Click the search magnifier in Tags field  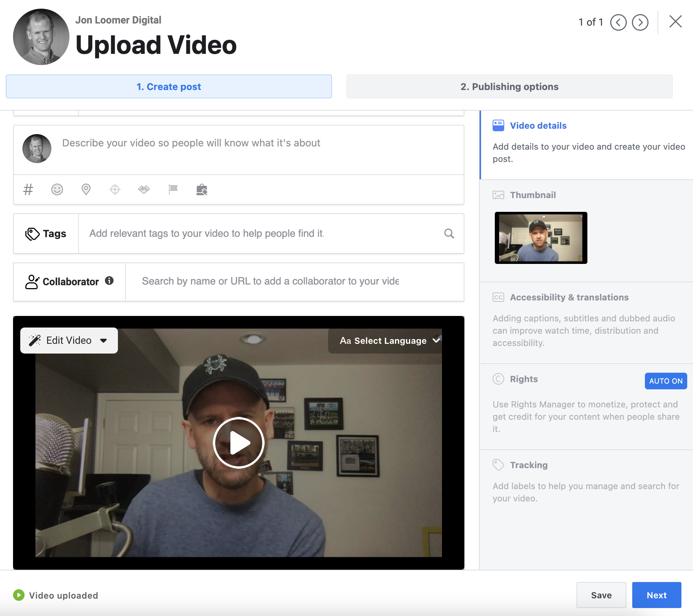[449, 234]
